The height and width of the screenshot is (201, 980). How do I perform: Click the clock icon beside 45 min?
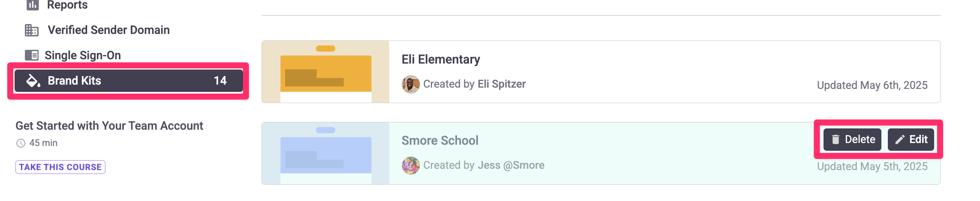21,143
